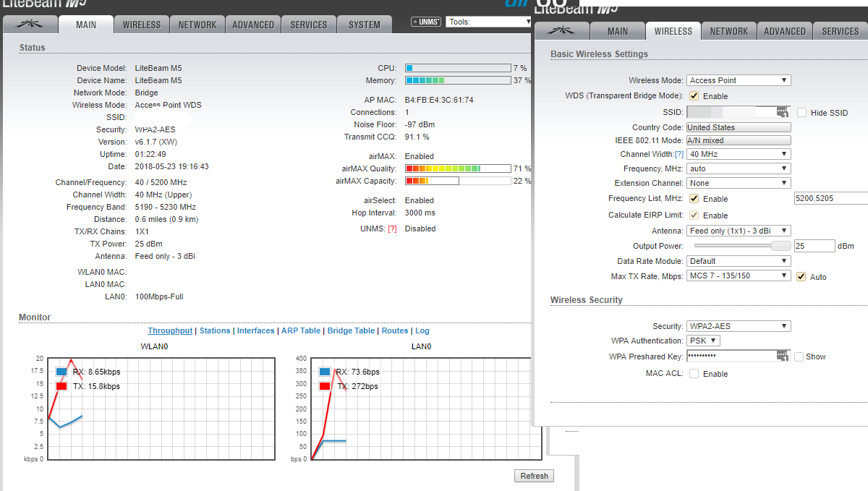Open the Interfaces monitor link
The width and height of the screenshot is (868, 491).
[256, 330]
